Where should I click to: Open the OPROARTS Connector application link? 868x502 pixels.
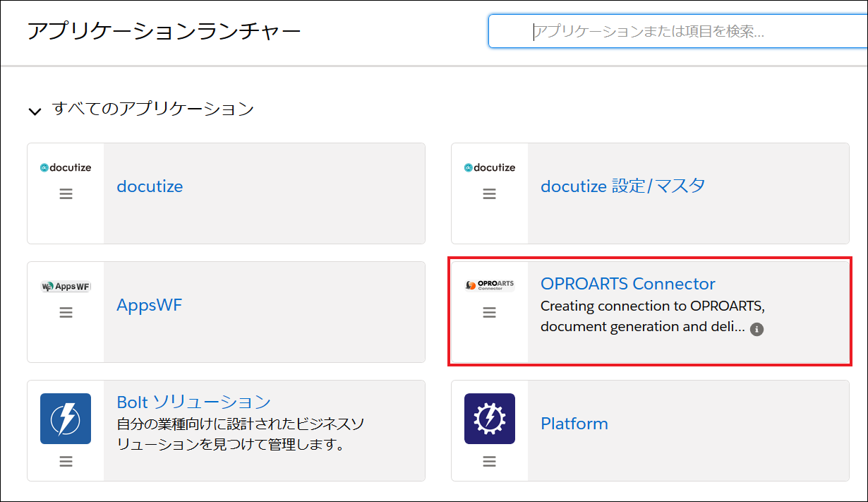tap(628, 284)
